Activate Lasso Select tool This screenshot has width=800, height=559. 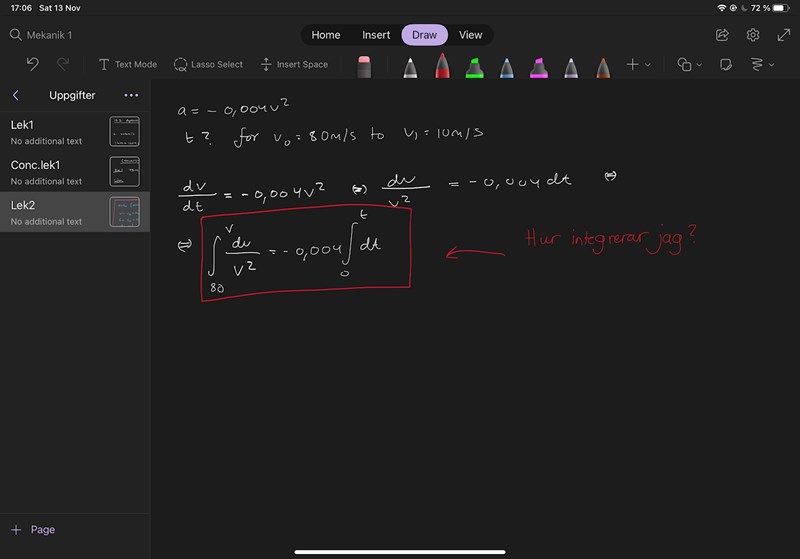point(208,64)
